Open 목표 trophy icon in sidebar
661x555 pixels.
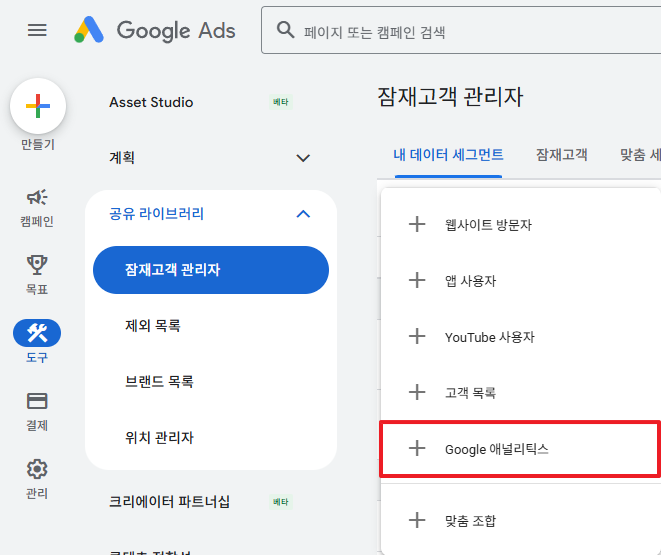pos(37,265)
